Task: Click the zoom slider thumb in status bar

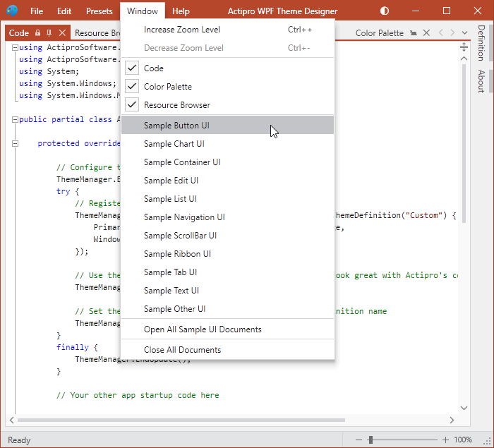Action: [x=370, y=440]
